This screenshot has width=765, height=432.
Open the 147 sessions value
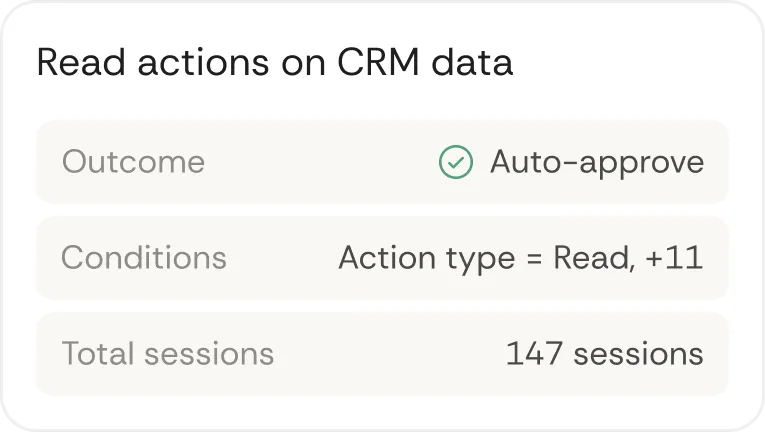coord(605,353)
